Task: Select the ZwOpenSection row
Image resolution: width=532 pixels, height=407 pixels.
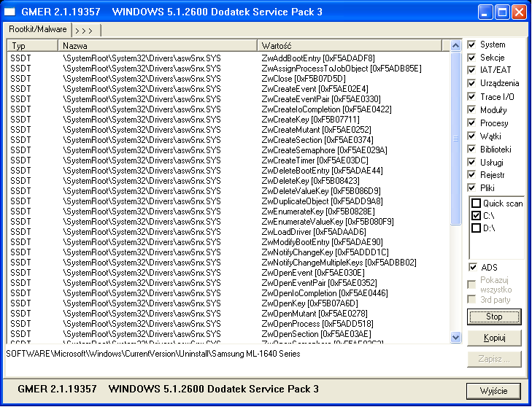Action: pos(228,334)
